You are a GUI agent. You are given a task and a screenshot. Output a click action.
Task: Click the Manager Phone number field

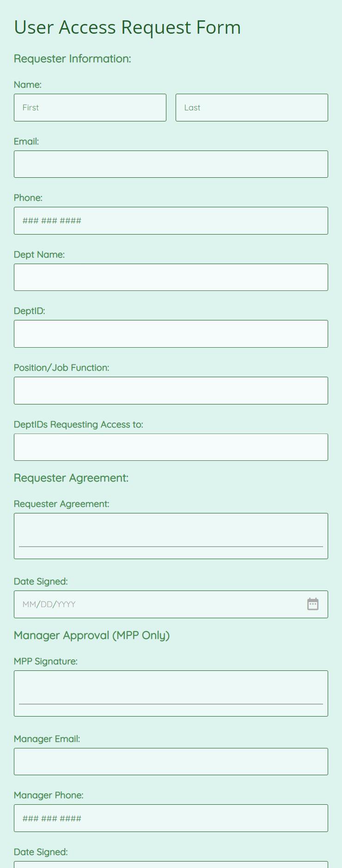click(171, 818)
